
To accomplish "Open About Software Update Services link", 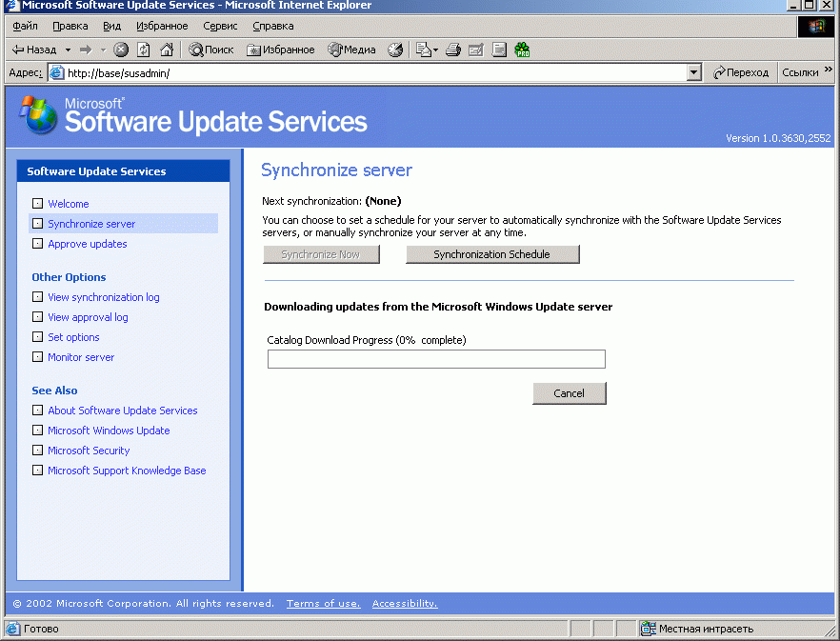I will pyautogui.click(x=123, y=411).
